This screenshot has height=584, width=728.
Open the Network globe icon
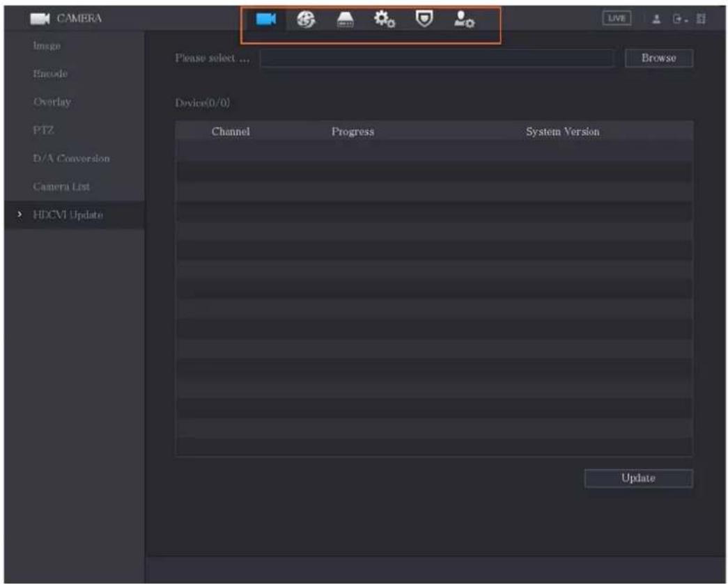click(306, 19)
